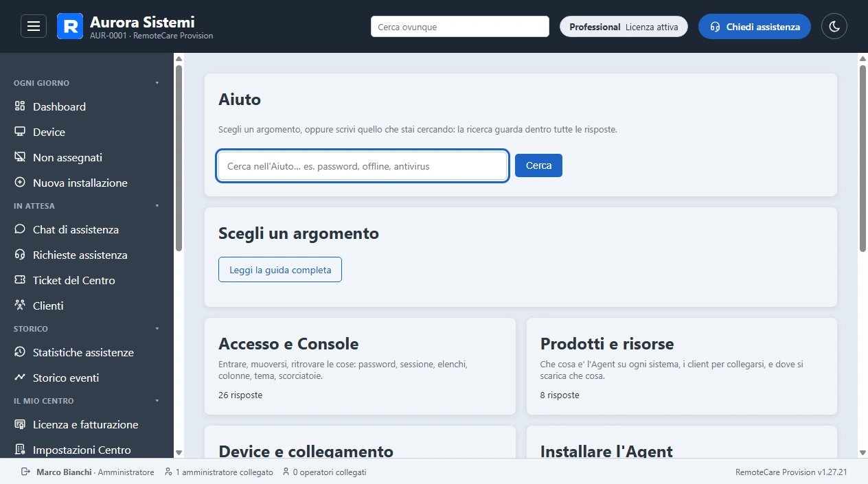Open Richieste assistenza page
This screenshot has width=868, height=484.
(87, 255)
